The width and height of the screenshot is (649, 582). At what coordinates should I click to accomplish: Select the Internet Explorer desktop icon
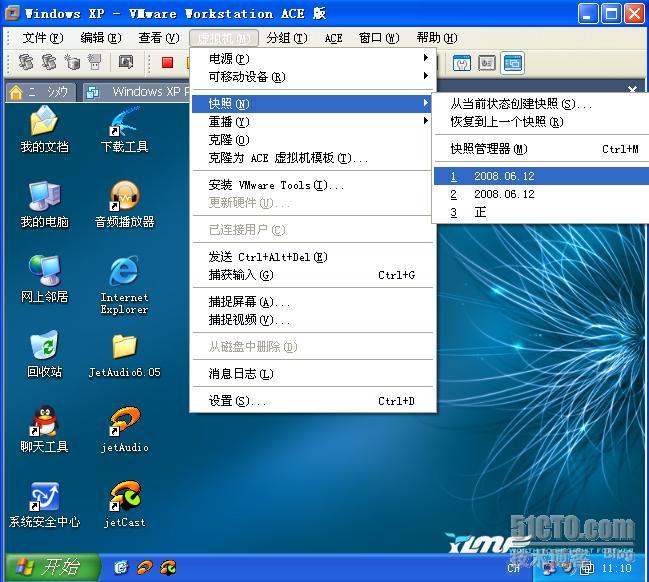(x=124, y=285)
